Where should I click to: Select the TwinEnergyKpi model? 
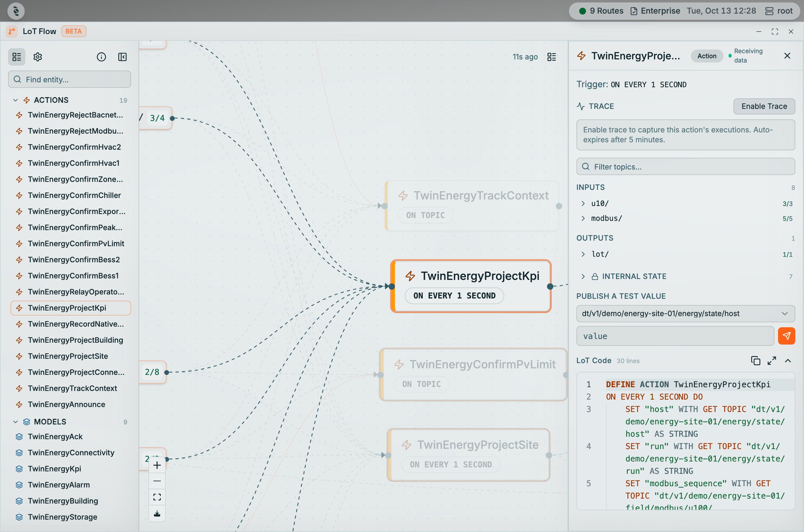71,469
